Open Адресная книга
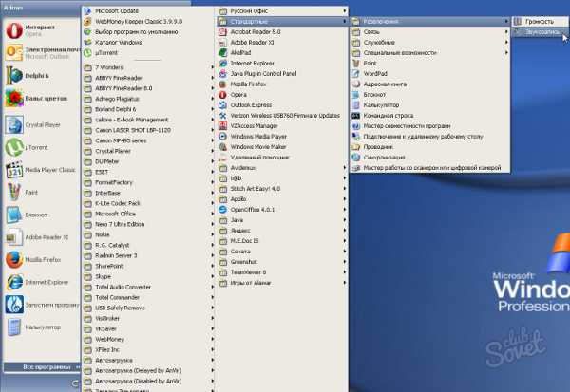 [x=429, y=84]
